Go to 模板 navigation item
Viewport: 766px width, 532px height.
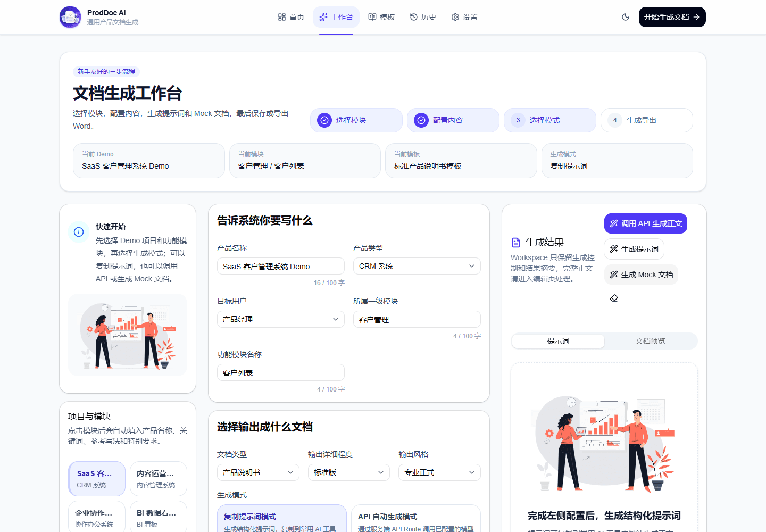381,17
